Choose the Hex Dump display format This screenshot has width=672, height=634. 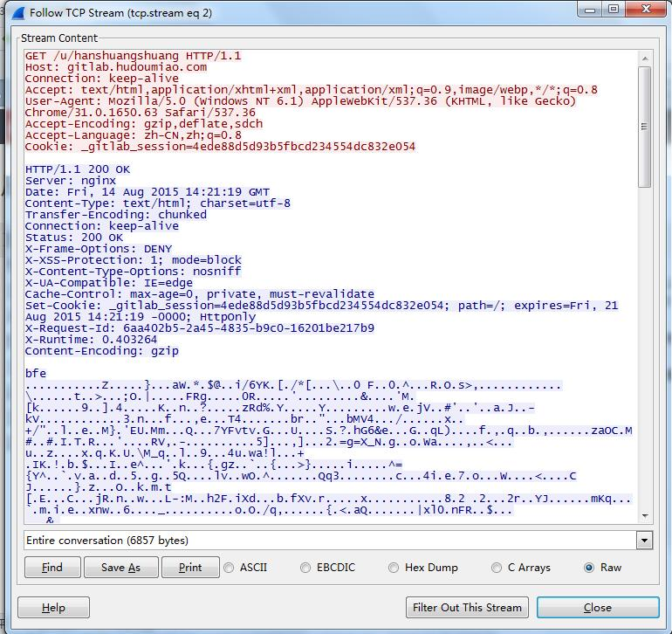pyautogui.click(x=393, y=568)
